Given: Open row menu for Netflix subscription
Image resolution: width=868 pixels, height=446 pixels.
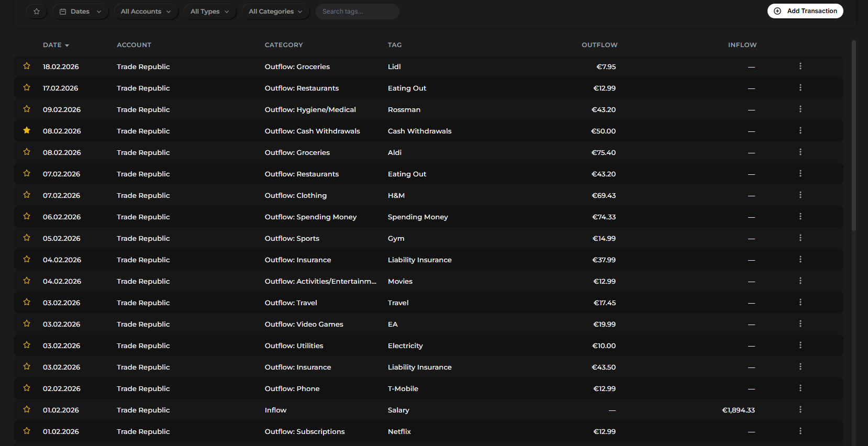Looking at the screenshot, I should (x=800, y=431).
